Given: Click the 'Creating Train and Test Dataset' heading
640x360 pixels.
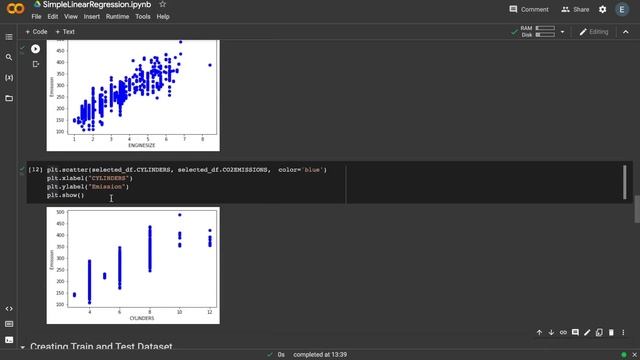Looking at the screenshot, I should pyautogui.click(x=101, y=347).
